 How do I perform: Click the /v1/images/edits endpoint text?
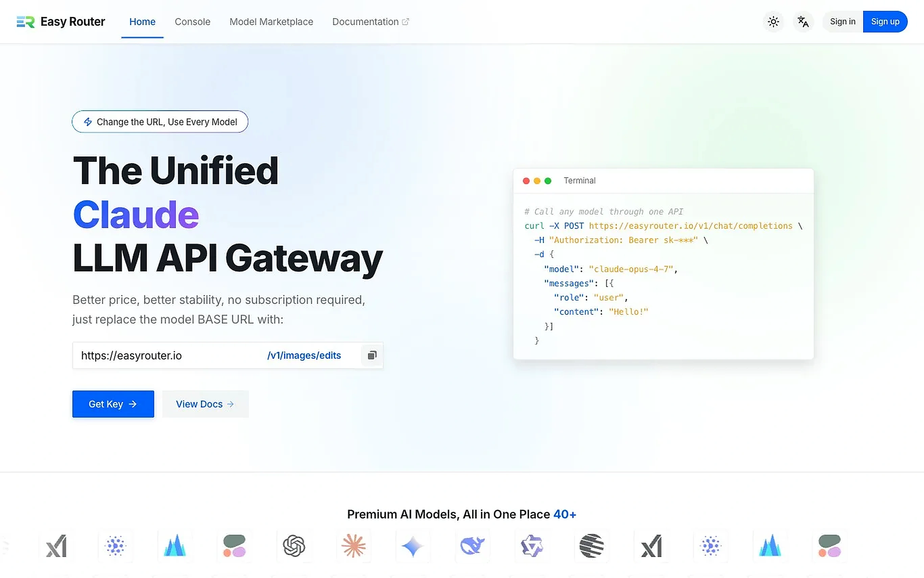[x=304, y=356]
